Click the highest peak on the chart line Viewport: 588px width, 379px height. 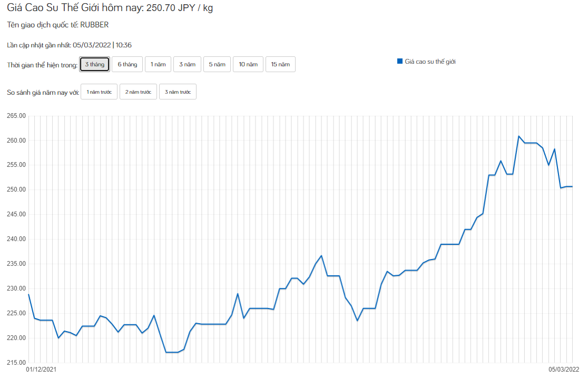(519, 136)
